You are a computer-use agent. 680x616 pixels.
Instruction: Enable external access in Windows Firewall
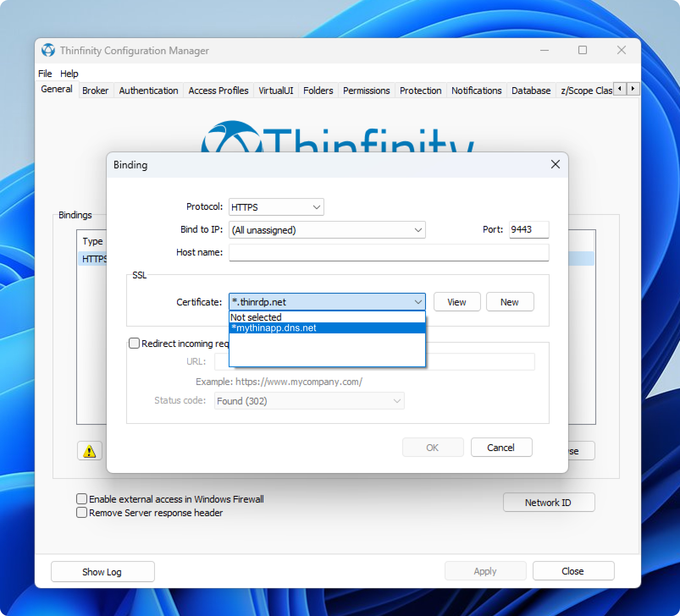pyautogui.click(x=82, y=499)
